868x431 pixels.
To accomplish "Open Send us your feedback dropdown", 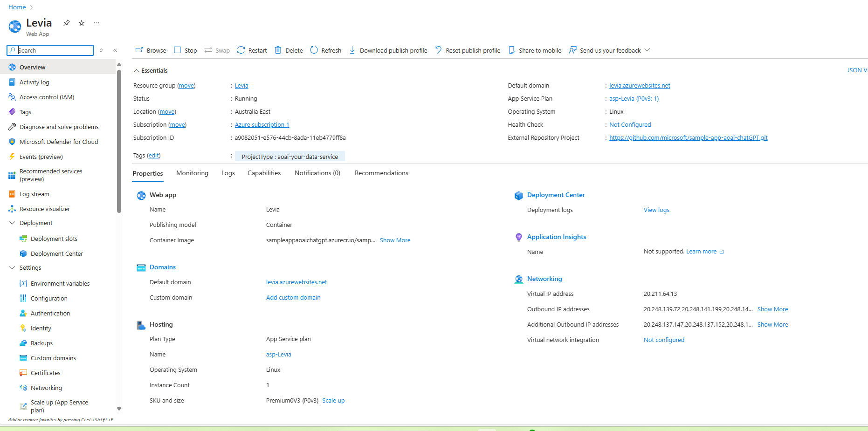I will [609, 50].
